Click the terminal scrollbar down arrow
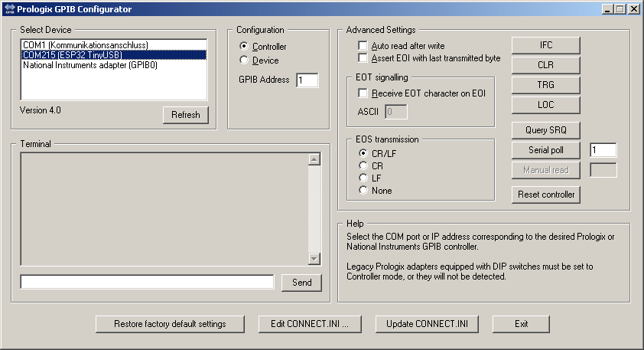 [x=314, y=259]
